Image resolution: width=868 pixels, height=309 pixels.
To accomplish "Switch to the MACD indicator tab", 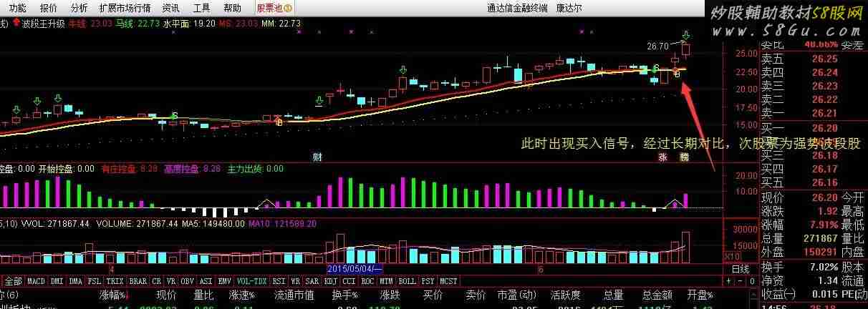I will (37, 281).
